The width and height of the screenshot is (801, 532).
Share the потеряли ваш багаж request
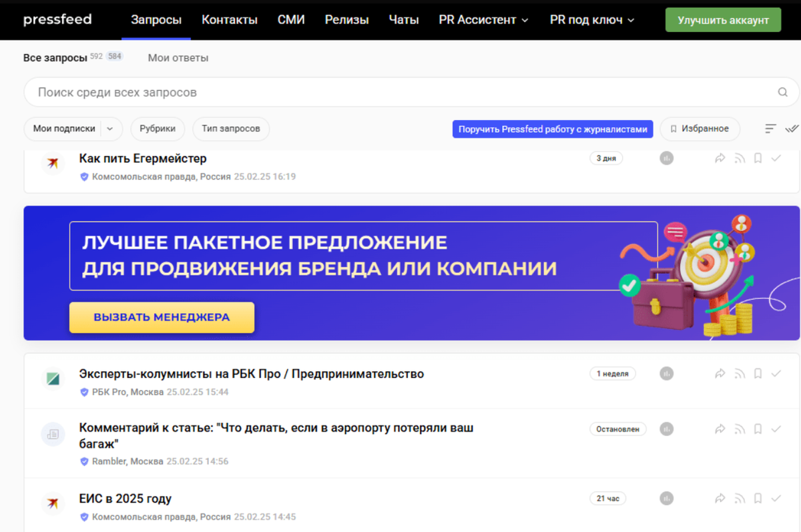[x=720, y=429]
